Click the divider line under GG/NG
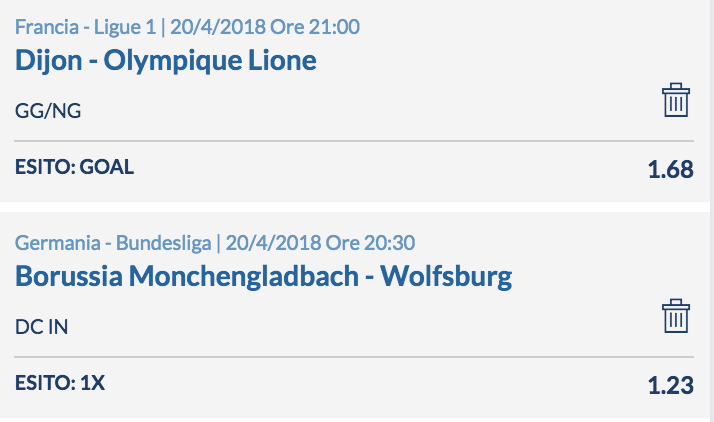This screenshot has height=422, width=714. point(354,141)
